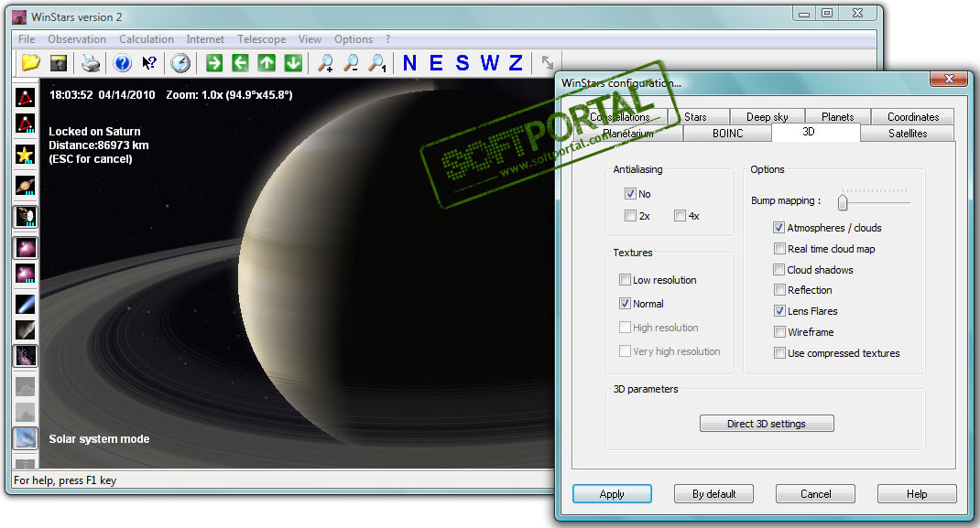
Task: Switch to the Satellites tab
Action: pyautogui.click(x=908, y=133)
